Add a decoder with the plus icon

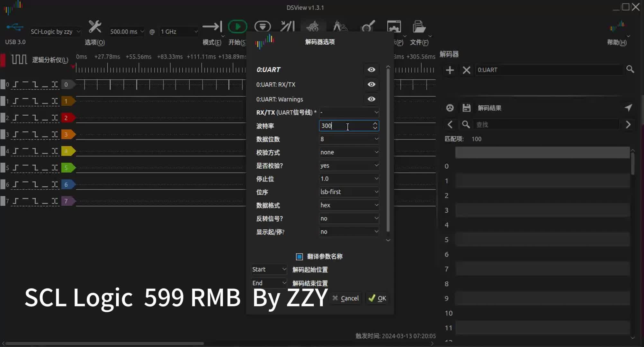coord(450,70)
